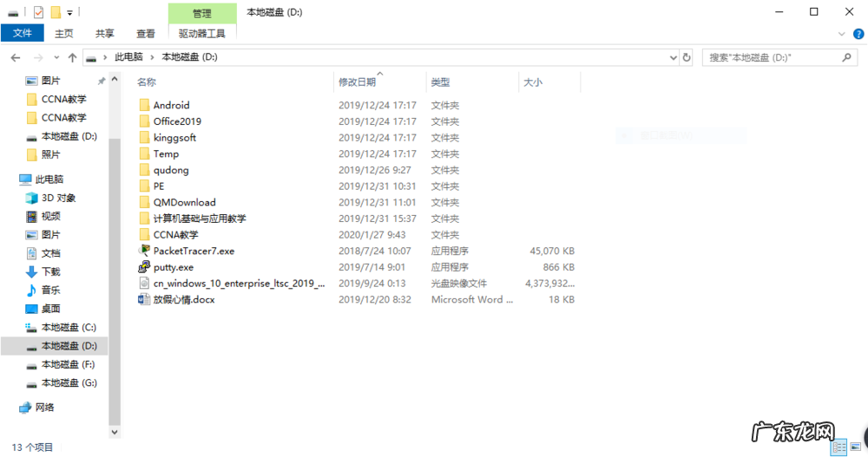This screenshot has width=868, height=457.
Task: Switch to the 共享 ribbon tab
Action: [105, 33]
